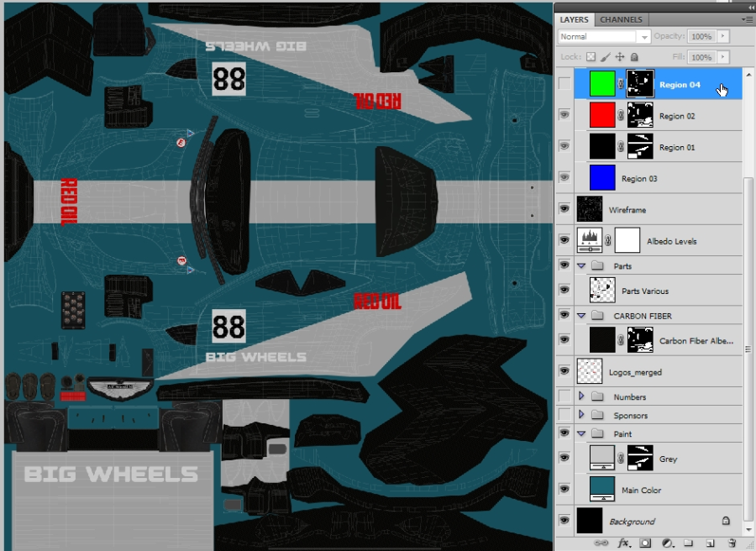The width and height of the screenshot is (756, 551).
Task: Create new fill or adjustment layer
Action: [x=667, y=543]
